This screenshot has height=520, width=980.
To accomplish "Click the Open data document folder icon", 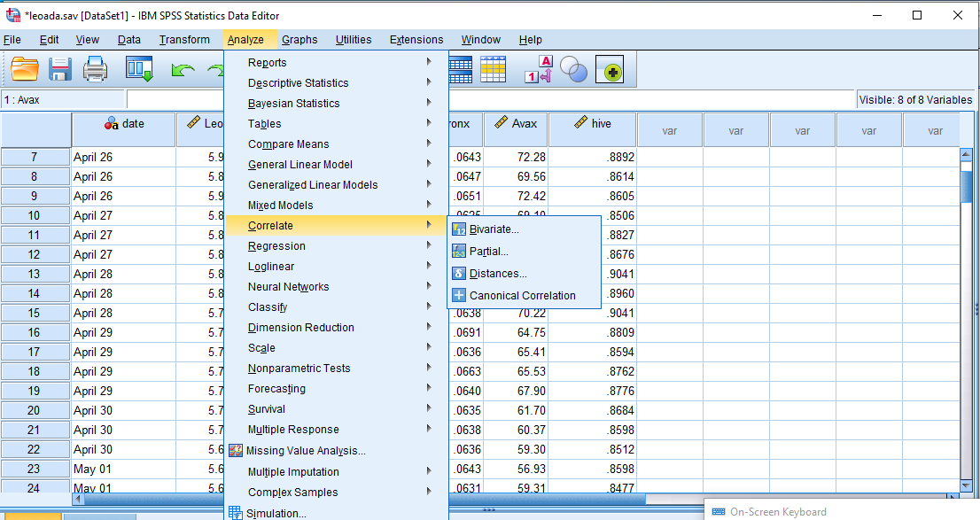I will (25, 69).
